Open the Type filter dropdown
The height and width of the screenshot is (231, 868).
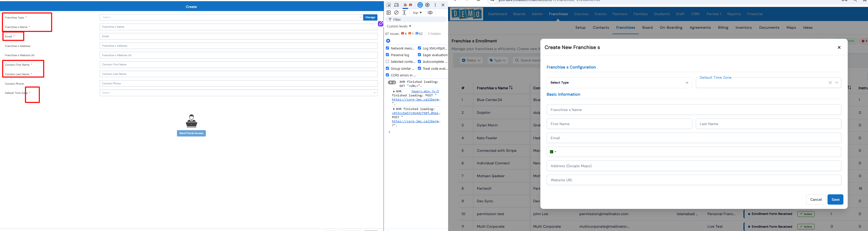point(498,60)
